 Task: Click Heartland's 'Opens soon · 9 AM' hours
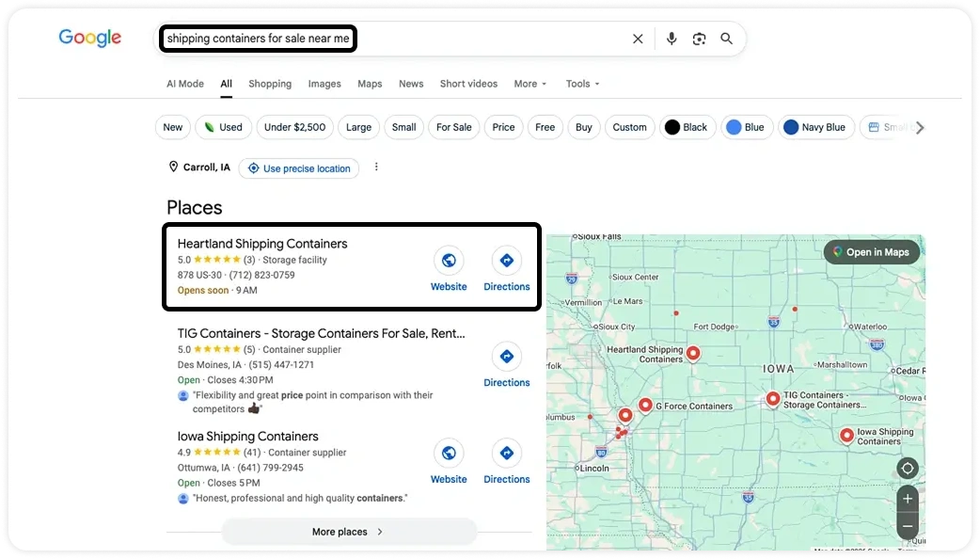217,290
